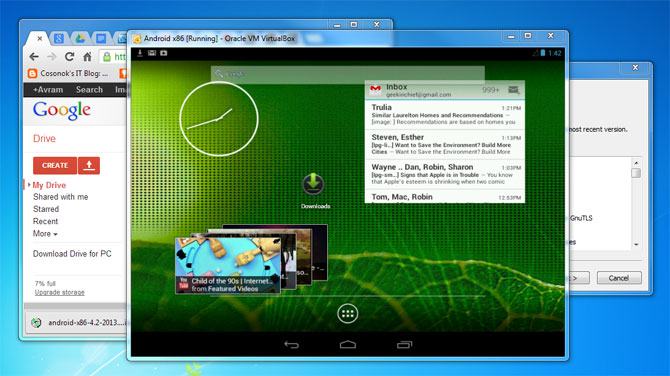Open Starred in Drive sidebar
The width and height of the screenshot is (670, 376).
coord(46,209)
